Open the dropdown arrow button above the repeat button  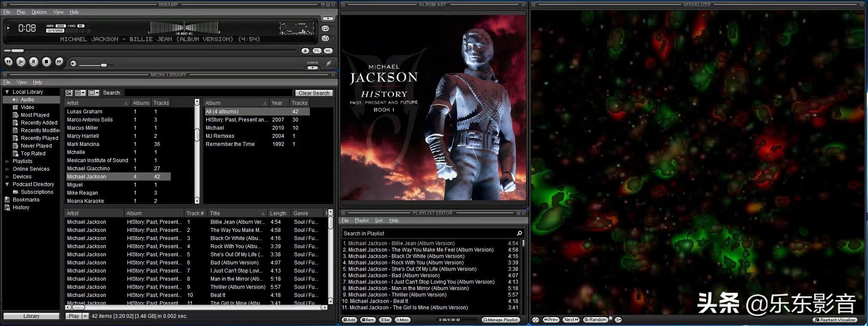[x=328, y=19]
